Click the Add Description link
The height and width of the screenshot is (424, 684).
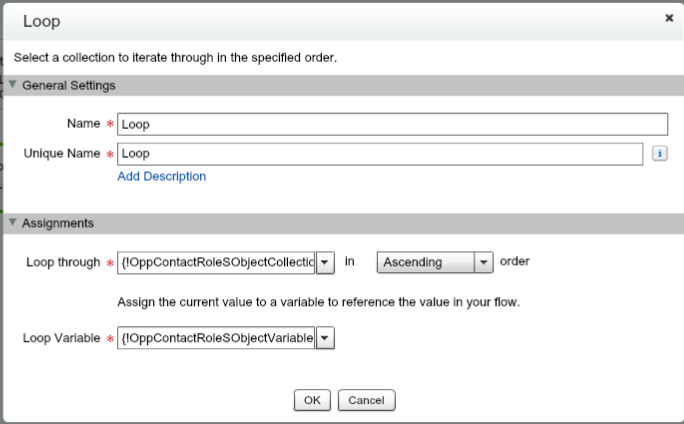(x=162, y=176)
